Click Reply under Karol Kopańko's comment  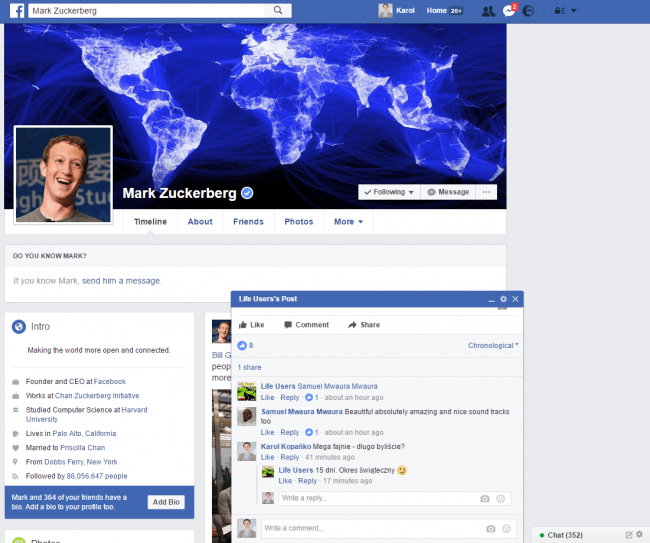point(289,457)
